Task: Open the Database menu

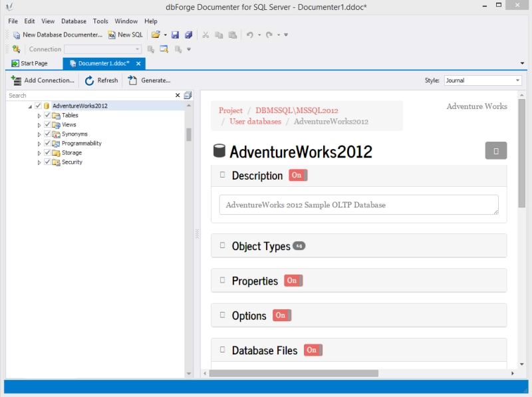Action: point(74,21)
